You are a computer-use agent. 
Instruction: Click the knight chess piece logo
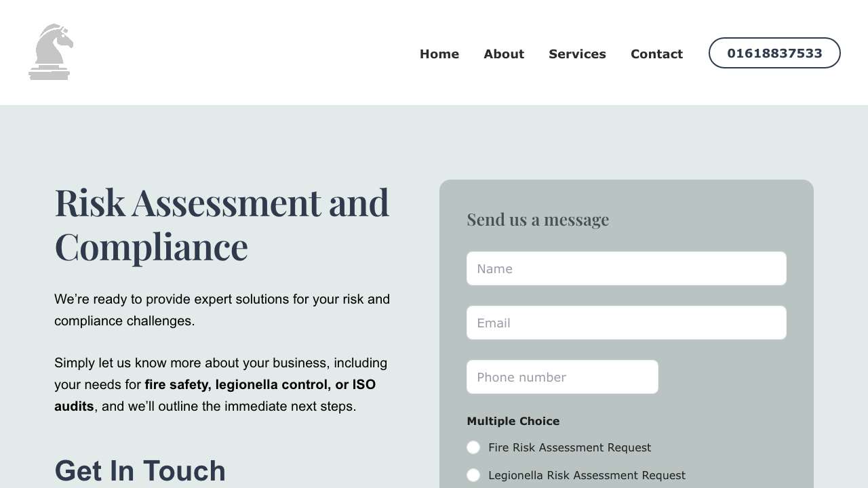click(x=51, y=52)
